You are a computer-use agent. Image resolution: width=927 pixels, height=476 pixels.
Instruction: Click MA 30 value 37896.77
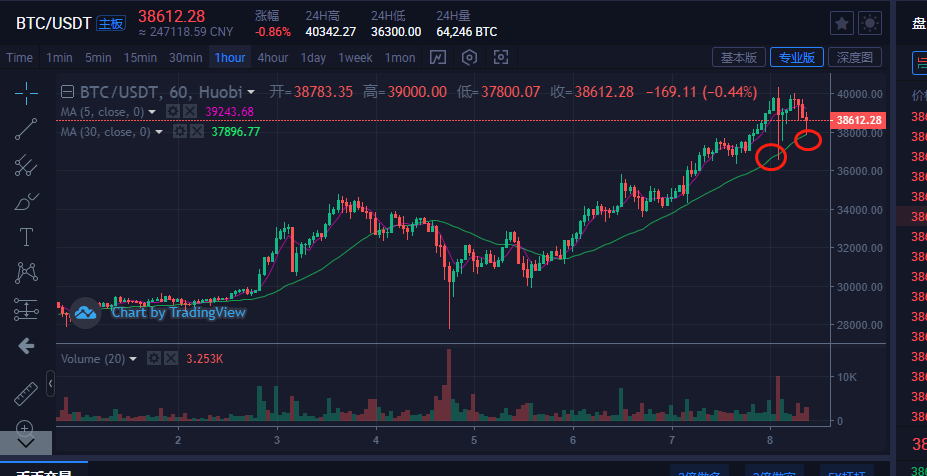click(236, 132)
